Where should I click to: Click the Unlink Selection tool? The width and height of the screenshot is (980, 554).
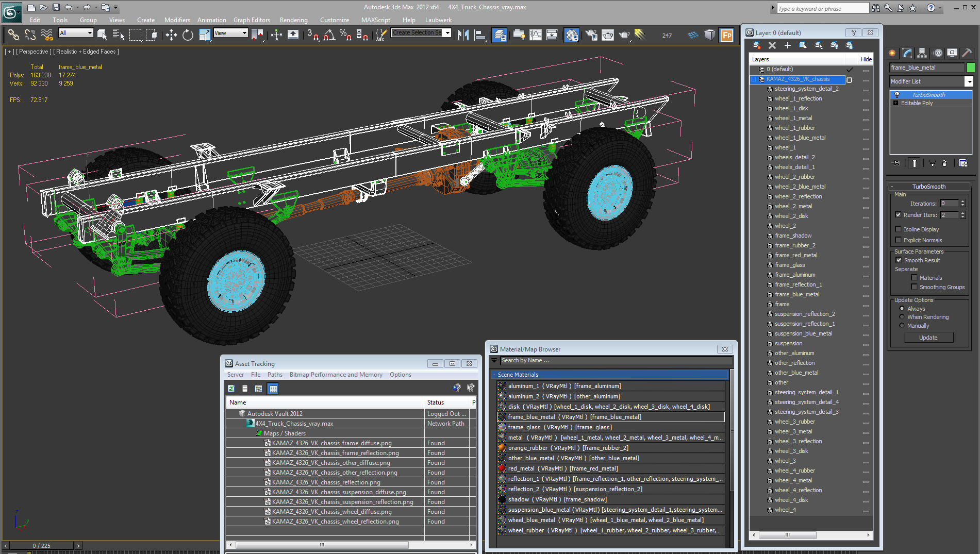click(30, 35)
